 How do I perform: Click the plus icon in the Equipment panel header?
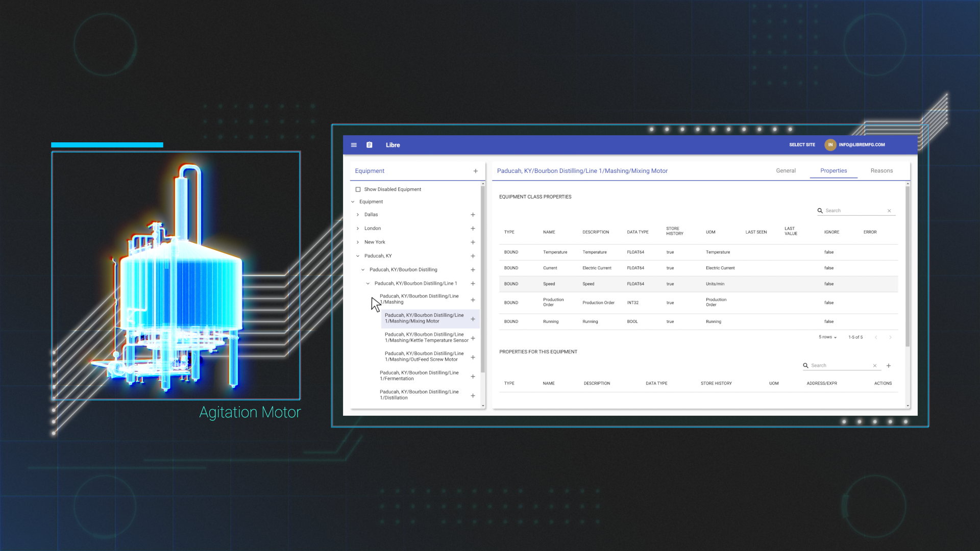(475, 171)
